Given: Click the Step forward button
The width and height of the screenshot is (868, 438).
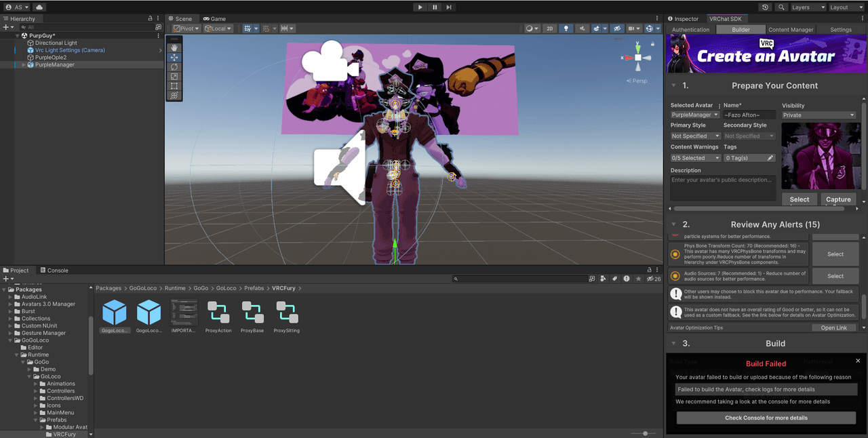Looking at the screenshot, I should click(450, 7).
